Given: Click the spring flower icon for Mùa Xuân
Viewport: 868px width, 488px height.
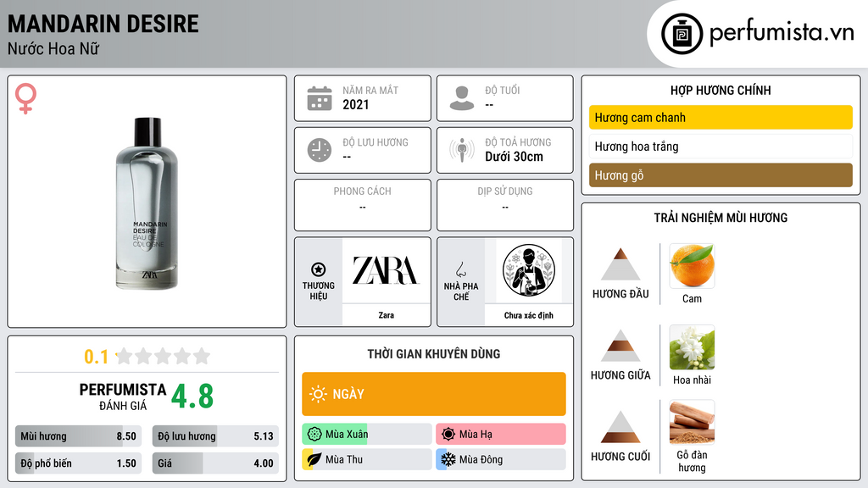Looking at the screenshot, I should tap(314, 434).
